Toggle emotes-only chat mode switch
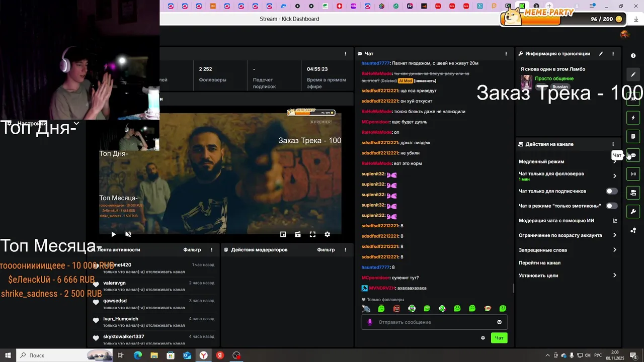 click(612, 206)
